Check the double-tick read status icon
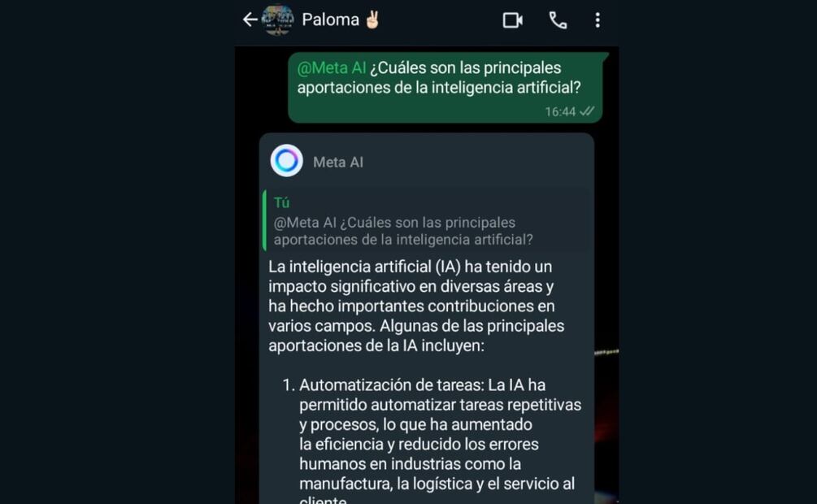 (x=587, y=111)
